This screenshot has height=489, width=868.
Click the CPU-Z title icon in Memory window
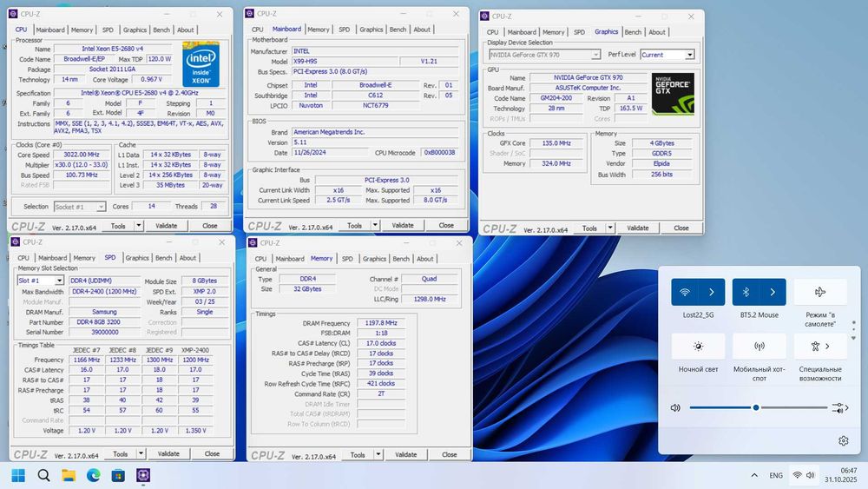point(253,242)
